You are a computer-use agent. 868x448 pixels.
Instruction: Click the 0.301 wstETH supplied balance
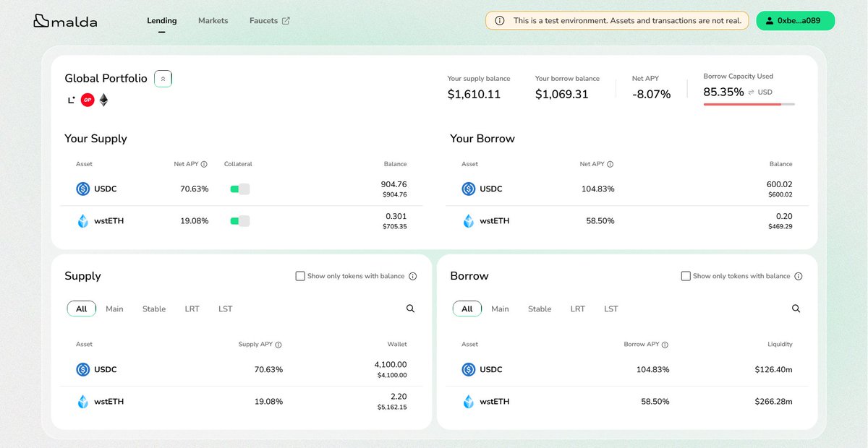[x=397, y=216]
